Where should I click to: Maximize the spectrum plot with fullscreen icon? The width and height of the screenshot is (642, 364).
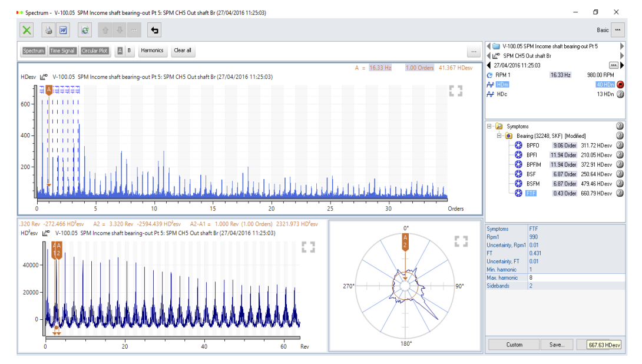(455, 91)
